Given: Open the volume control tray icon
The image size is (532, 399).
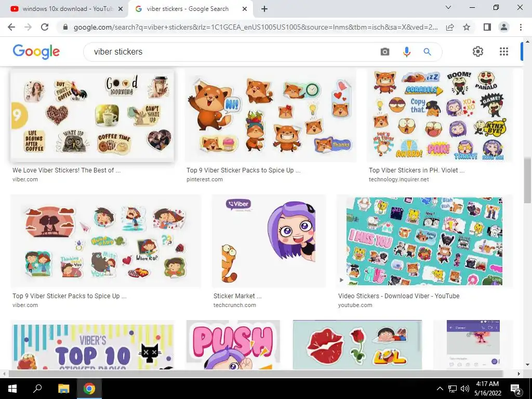Looking at the screenshot, I should click(x=465, y=389).
